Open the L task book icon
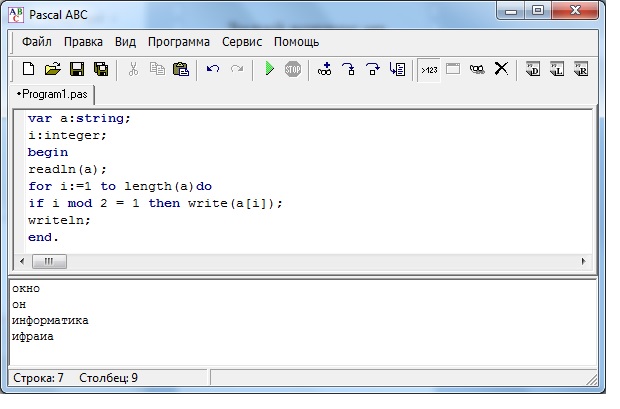This screenshot has height=409, width=620. [557, 69]
